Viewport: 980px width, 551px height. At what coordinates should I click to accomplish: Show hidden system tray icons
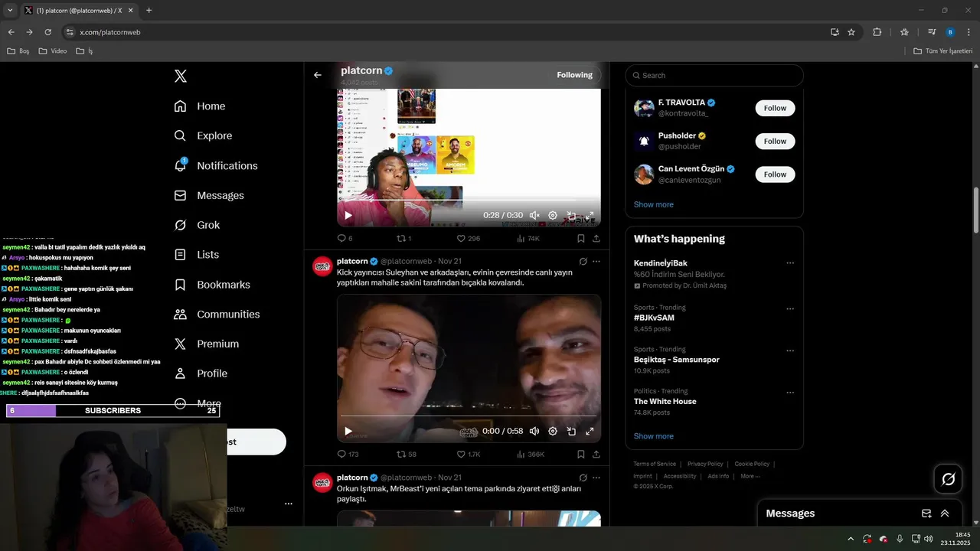tap(851, 539)
